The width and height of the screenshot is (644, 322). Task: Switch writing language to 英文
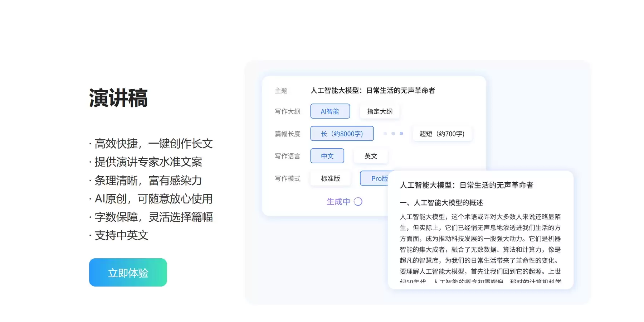tap(371, 156)
